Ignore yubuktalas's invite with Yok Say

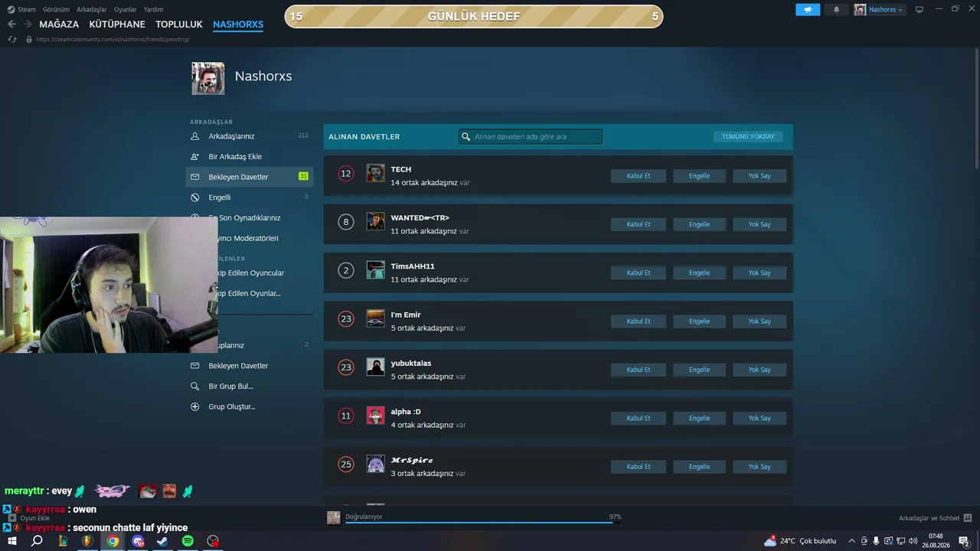(759, 370)
